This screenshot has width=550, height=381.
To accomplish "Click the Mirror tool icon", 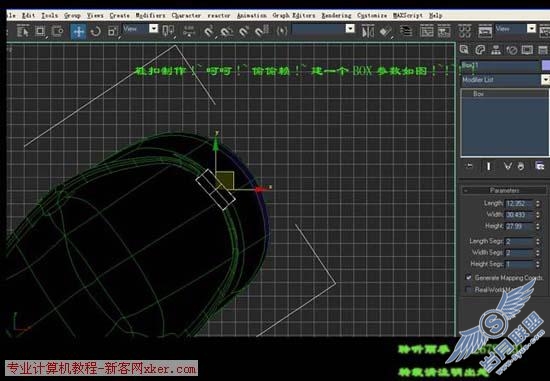I will 367,32.
